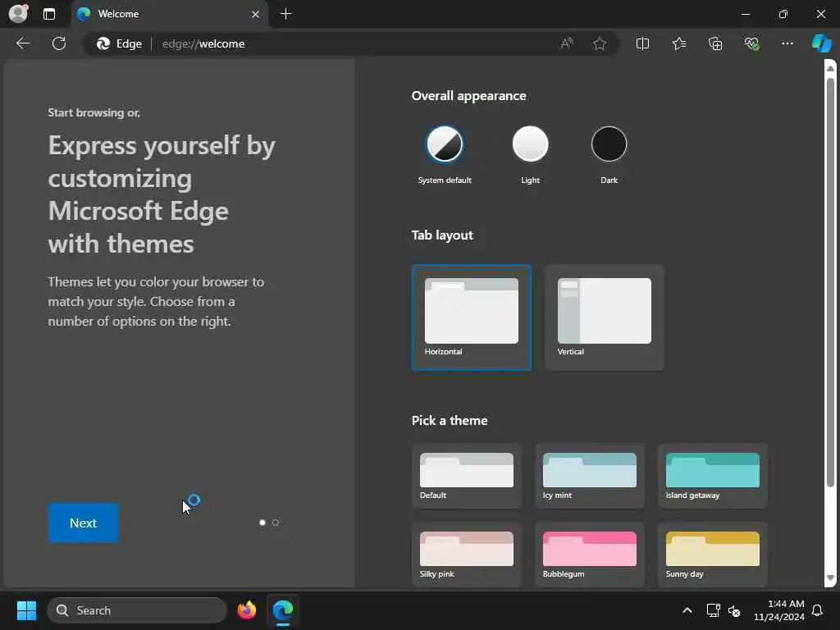
Task: Minimize the Edge window
Action: (745, 14)
